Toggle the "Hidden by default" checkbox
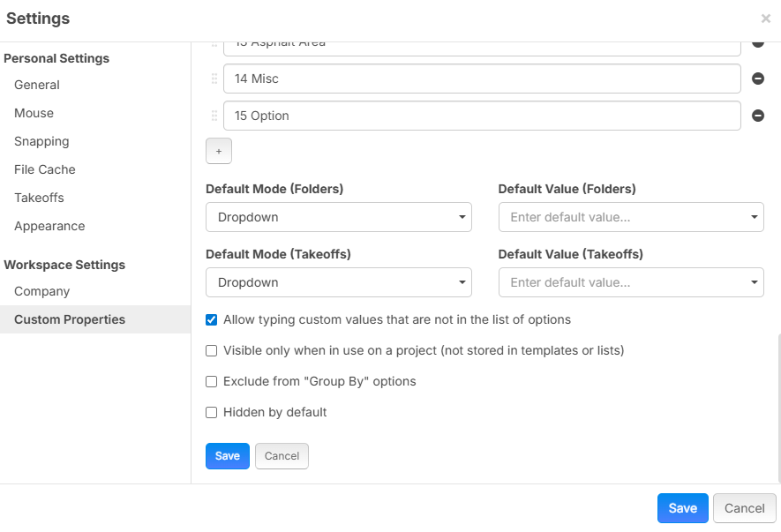The width and height of the screenshot is (781, 532). [212, 412]
